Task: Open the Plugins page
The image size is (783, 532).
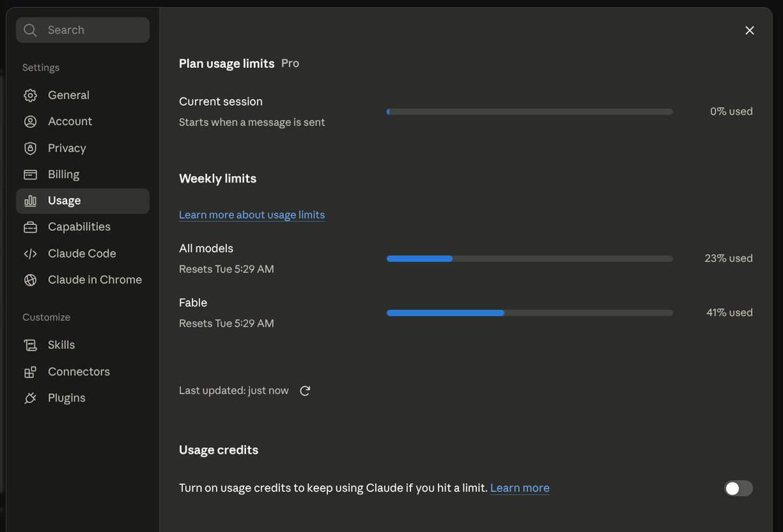Action: point(83,398)
